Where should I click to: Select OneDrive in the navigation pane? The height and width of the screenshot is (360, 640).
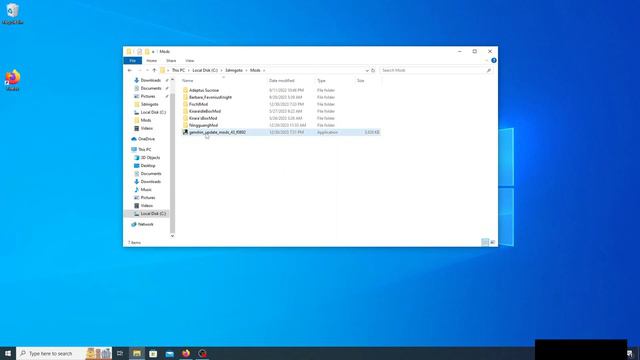pyautogui.click(x=146, y=139)
